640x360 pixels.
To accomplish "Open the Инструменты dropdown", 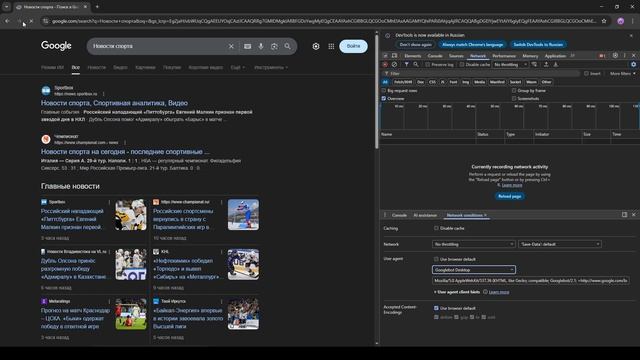I will click(271, 67).
